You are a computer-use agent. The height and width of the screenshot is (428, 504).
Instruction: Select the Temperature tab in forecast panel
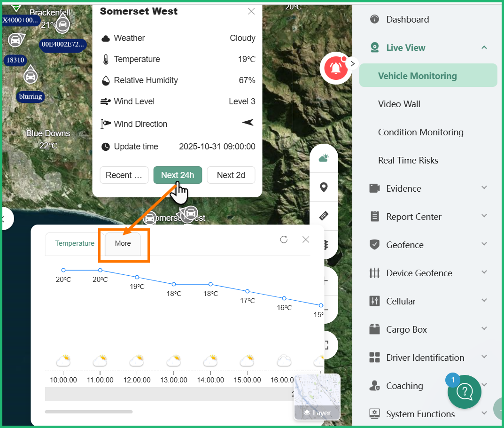point(75,243)
